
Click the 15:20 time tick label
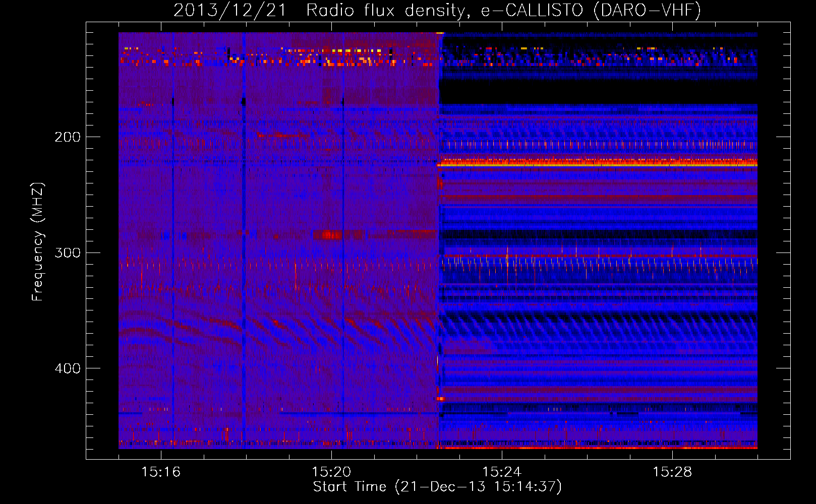click(331, 472)
